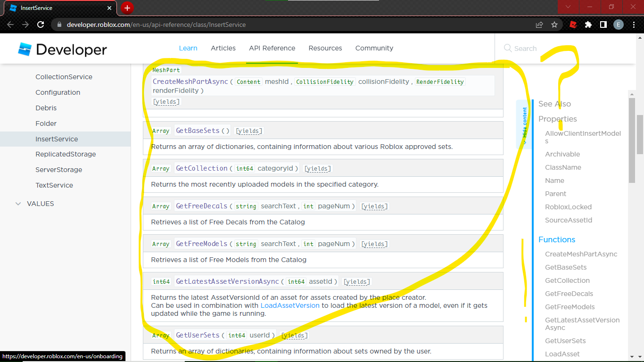644x362 pixels.
Task: Collapse the Hide content side panel
Action: 524,123
